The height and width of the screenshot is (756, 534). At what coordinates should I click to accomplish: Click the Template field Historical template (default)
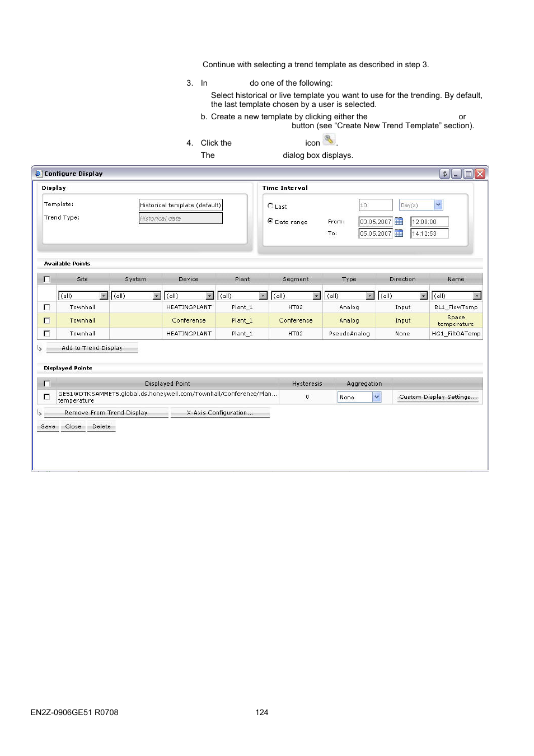pos(181,205)
